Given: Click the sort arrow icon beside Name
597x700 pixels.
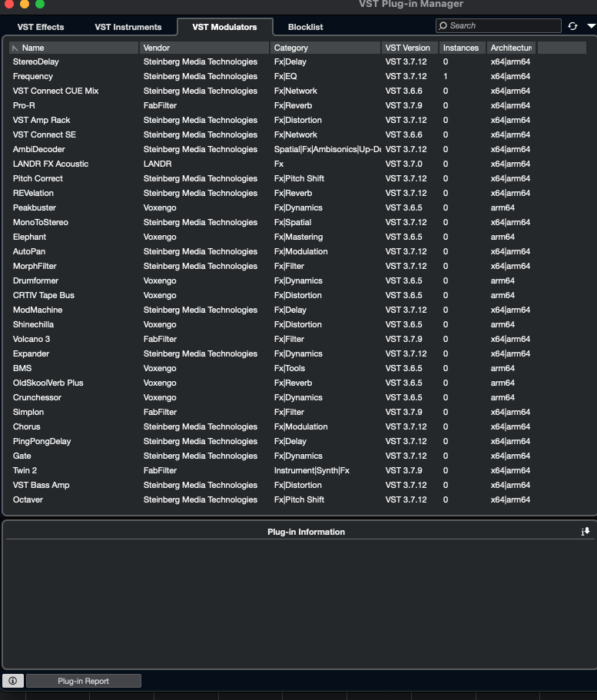Looking at the screenshot, I should point(15,48).
